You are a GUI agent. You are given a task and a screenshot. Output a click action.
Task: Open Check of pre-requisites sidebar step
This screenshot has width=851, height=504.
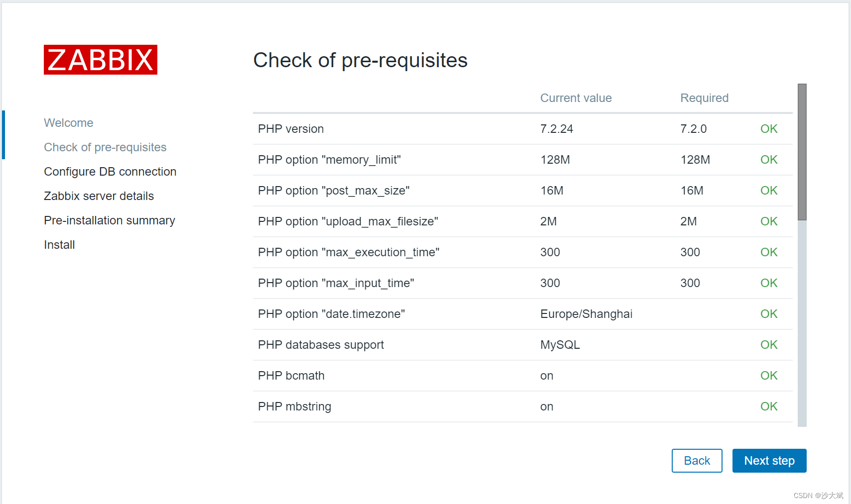[105, 147]
